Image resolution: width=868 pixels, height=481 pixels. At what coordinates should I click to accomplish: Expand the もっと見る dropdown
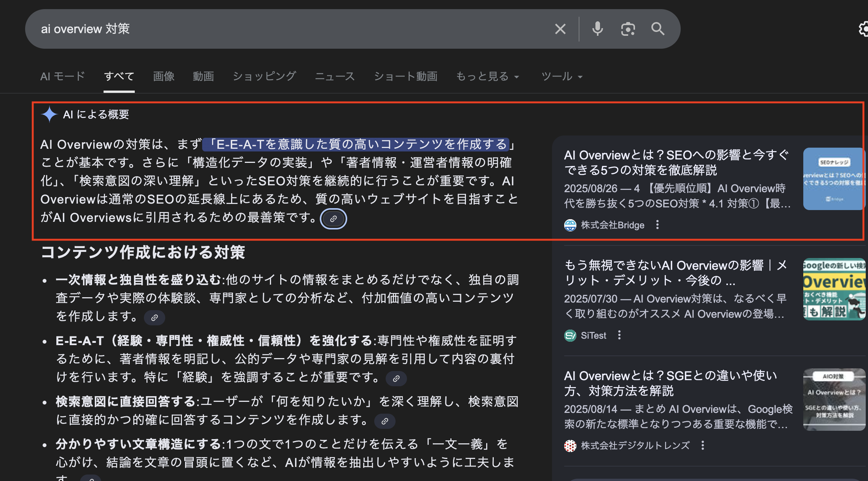tap(487, 76)
